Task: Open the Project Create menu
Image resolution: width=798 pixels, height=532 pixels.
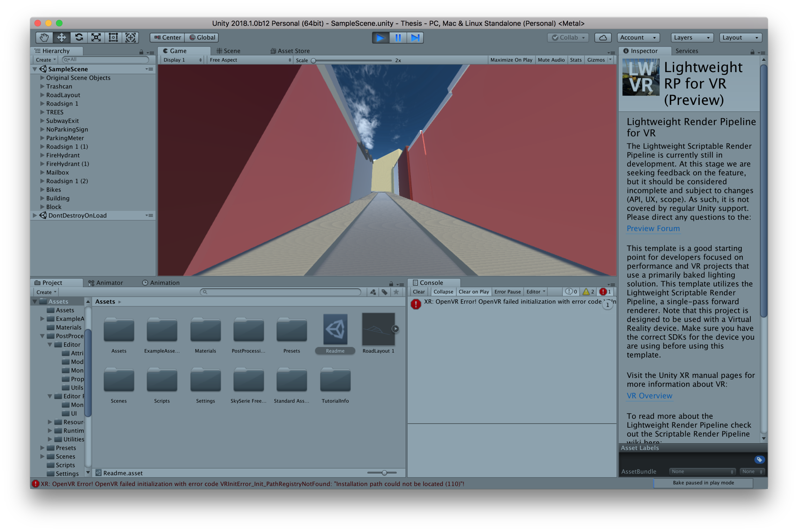Action: [x=46, y=292]
